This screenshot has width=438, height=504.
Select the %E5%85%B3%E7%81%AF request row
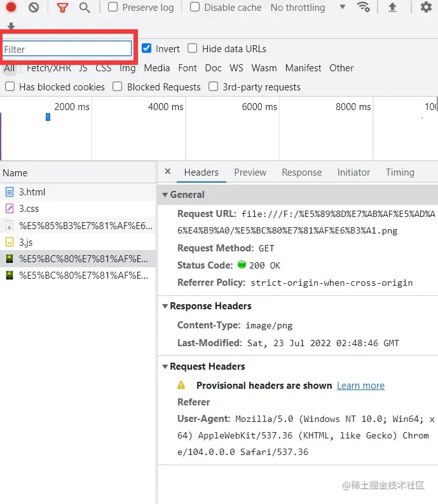coord(78,225)
